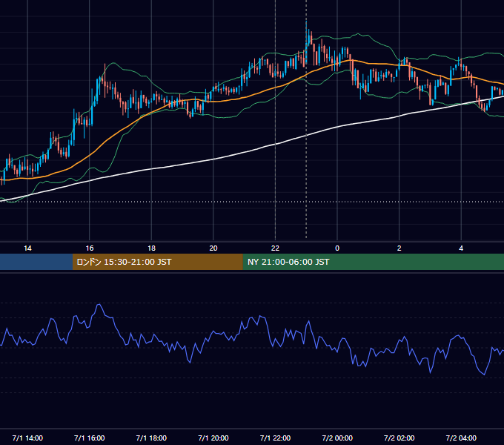Image resolution: width=504 pixels, height=445 pixels.
Task: Click the 7/2 00:00 label on the lower axis
Action: [x=337, y=438]
